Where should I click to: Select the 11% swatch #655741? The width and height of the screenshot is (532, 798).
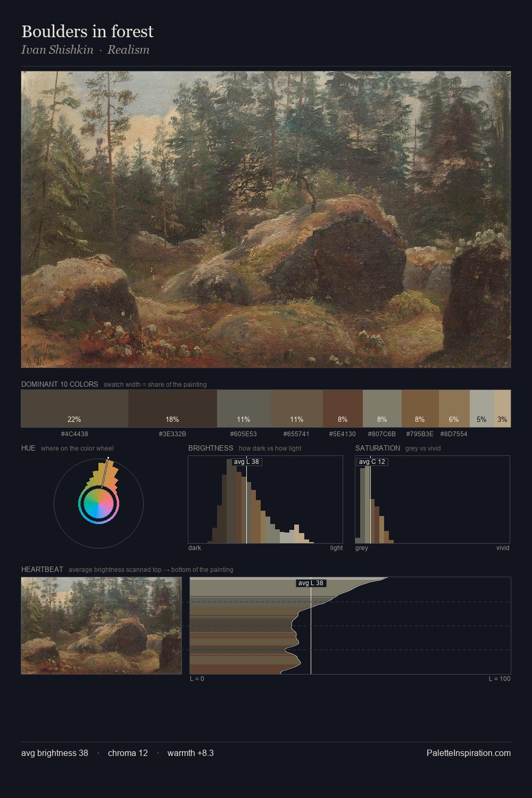click(297, 409)
